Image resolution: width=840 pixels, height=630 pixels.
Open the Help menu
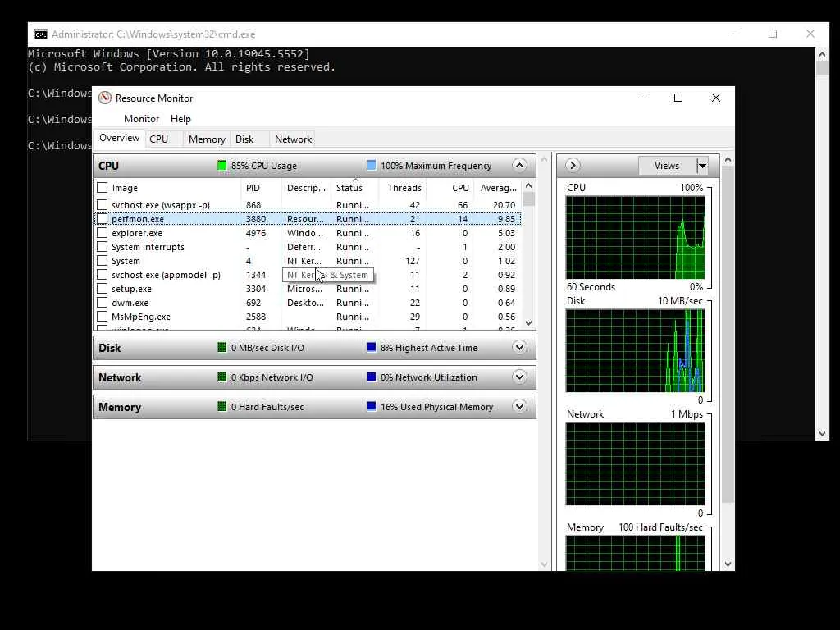[180, 119]
